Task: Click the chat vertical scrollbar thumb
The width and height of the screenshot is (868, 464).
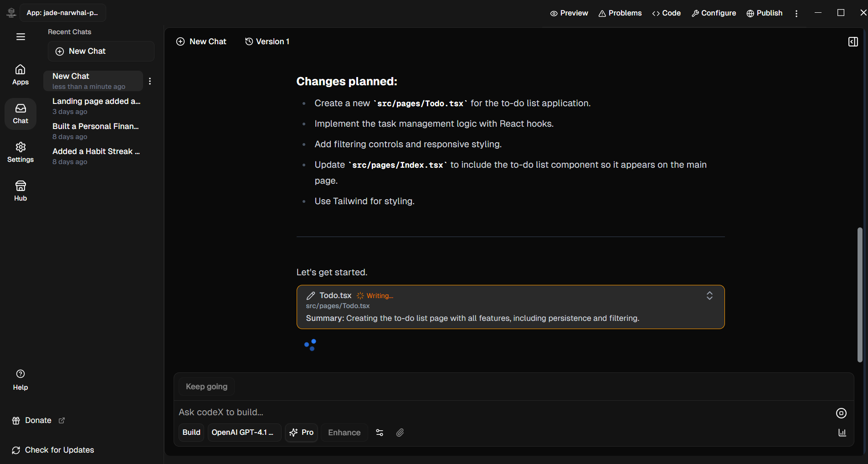Action: pyautogui.click(x=860, y=294)
